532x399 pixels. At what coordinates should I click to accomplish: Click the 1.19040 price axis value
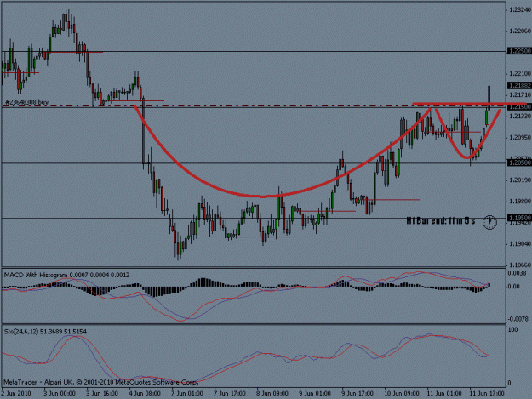coord(520,243)
